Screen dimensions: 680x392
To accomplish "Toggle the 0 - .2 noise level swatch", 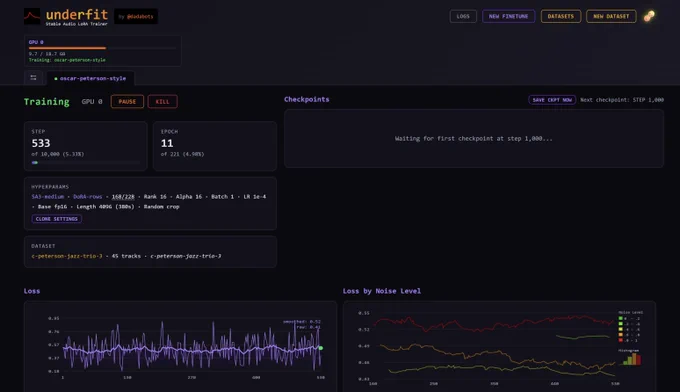I will pos(621,319).
